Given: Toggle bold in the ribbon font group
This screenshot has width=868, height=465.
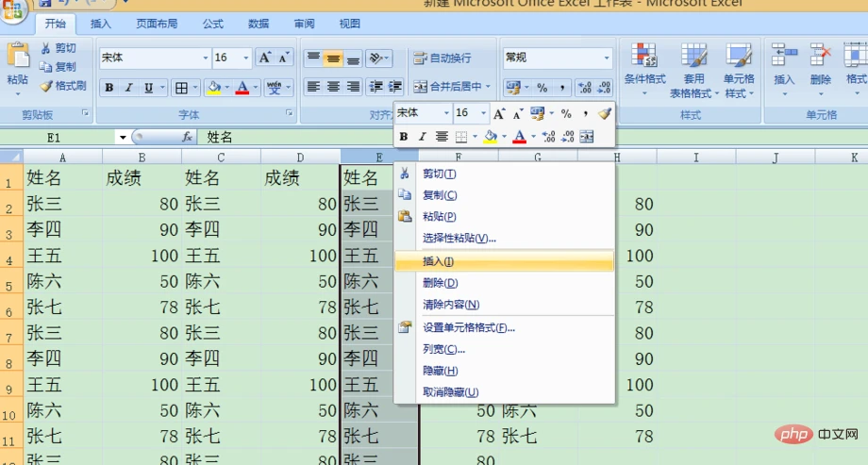Looking at the screenshot, I should coord(109,88).
